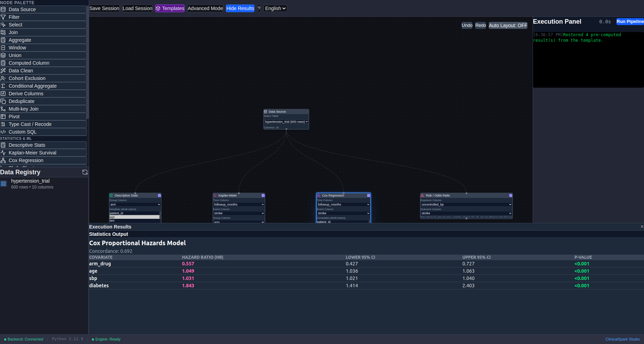Click Load Session button
The image size is (644, 344).
pos(138,8)
